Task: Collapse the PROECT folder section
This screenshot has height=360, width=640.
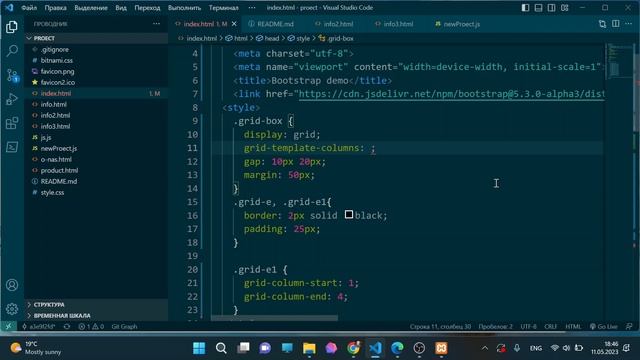Action: [96, 38]
